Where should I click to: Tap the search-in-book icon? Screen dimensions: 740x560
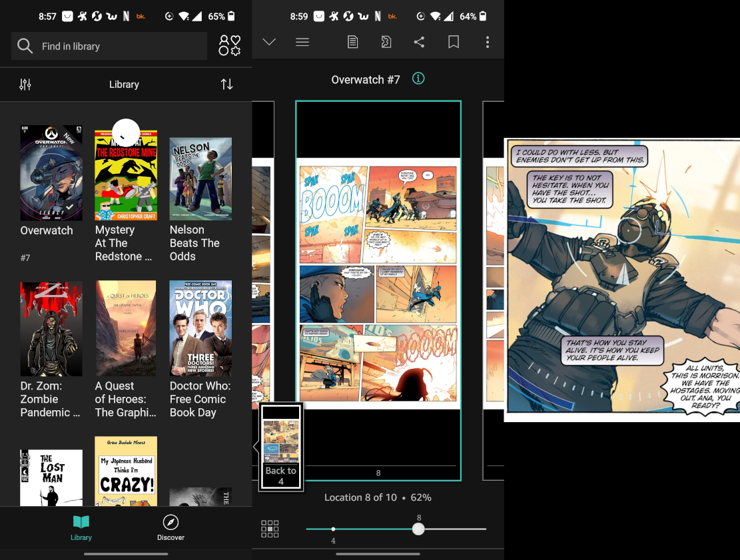386,41
